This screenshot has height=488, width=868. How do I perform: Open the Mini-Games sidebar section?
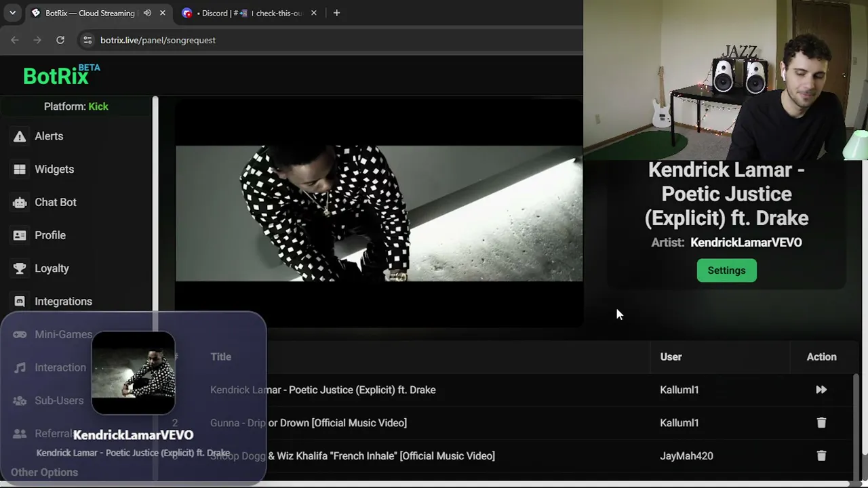[63, 334]
